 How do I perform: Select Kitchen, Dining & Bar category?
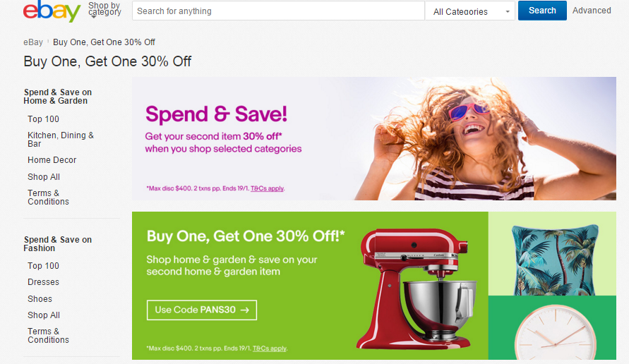pyautogui.click(x=61, y=140)
